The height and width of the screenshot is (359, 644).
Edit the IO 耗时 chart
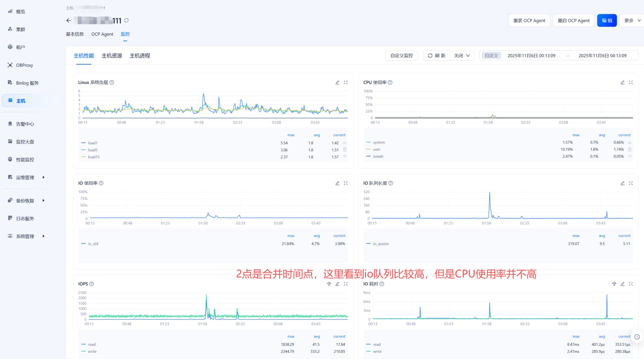623,284
